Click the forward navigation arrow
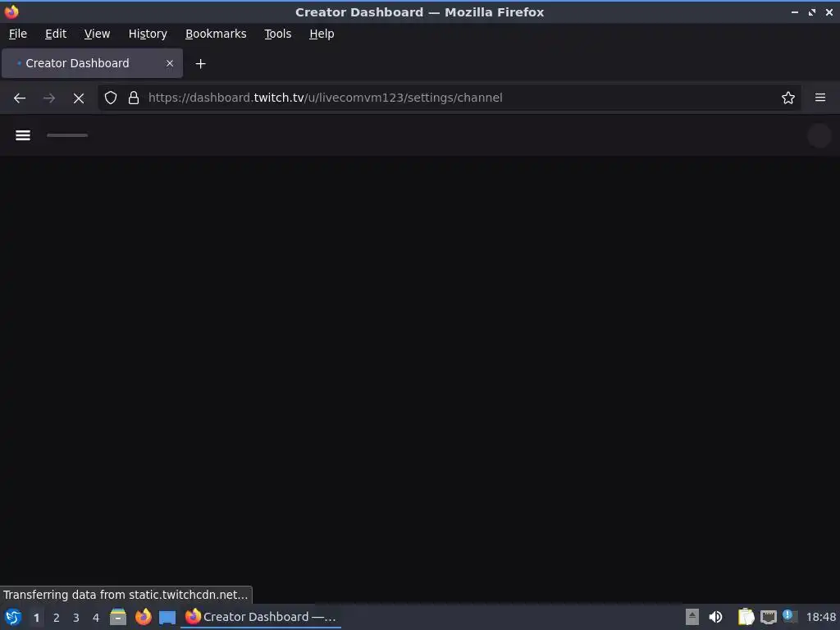 48,98
